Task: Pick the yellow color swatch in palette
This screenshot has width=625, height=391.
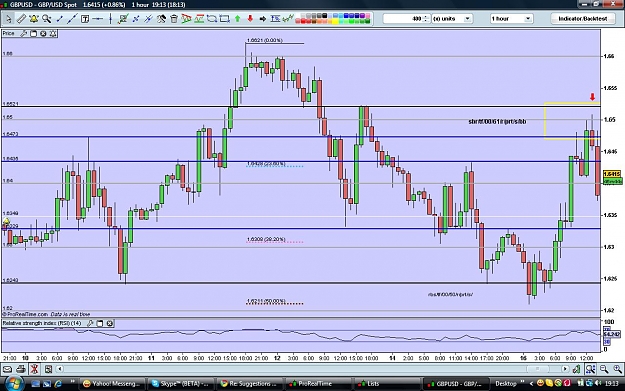Action: [334, 21]
